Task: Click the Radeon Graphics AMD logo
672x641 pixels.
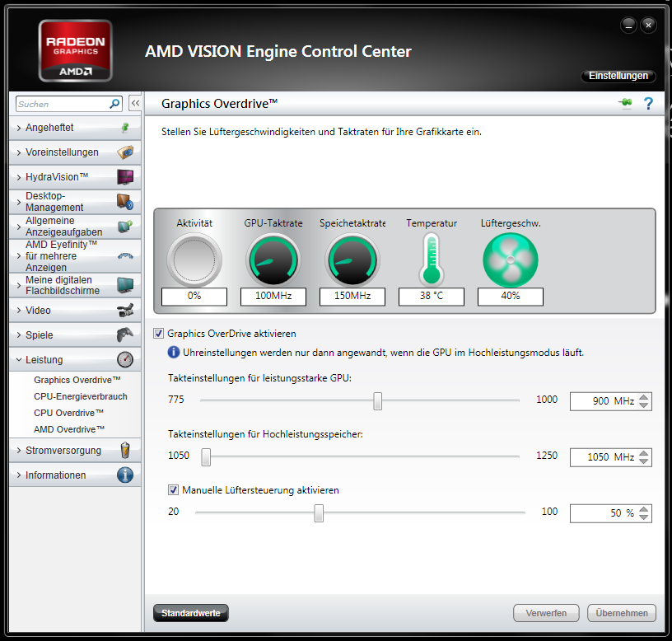Action: click(x=76, y=50)
